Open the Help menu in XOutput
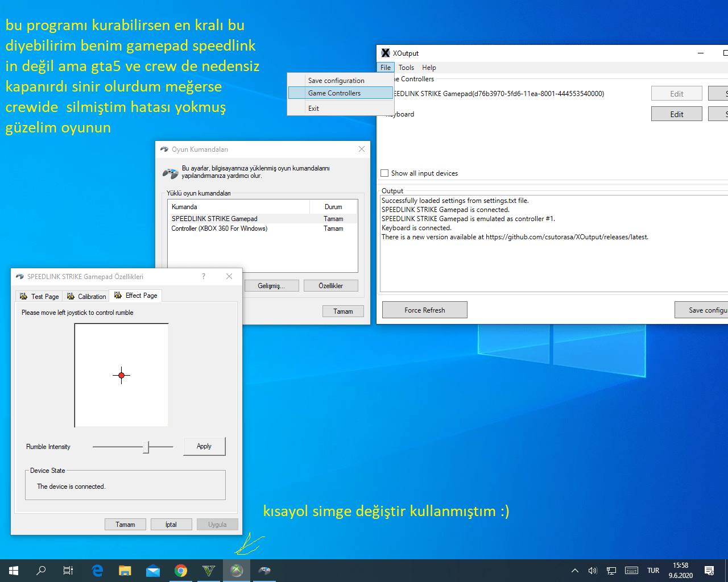The height and width of the screenshot is (582, 728). tap(429, 67)
